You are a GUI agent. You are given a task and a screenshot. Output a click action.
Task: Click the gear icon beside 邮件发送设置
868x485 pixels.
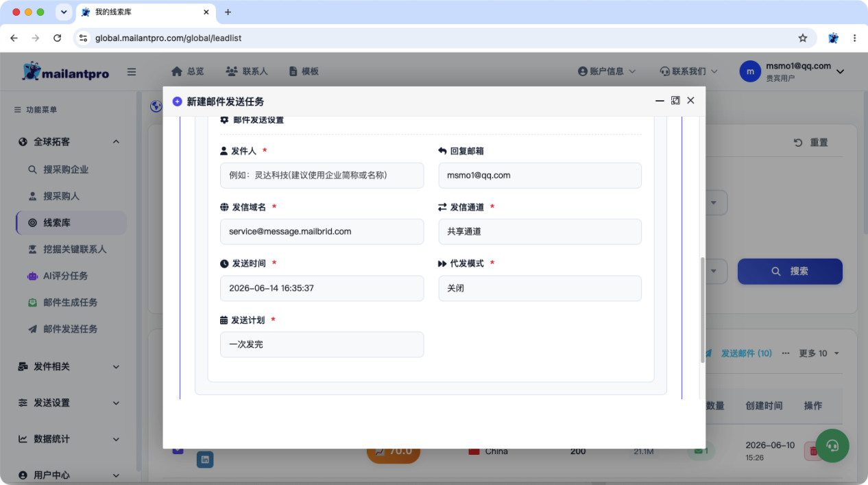point(224,120)
